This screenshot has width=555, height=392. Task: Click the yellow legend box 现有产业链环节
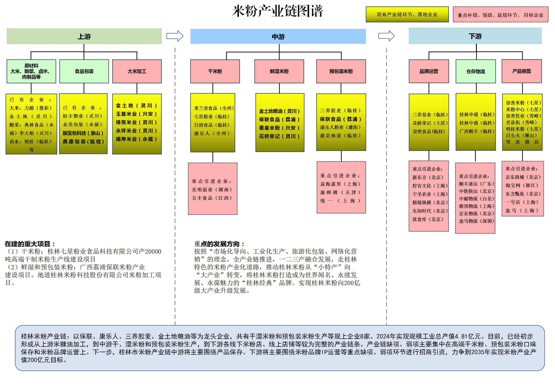click(407, 14)
